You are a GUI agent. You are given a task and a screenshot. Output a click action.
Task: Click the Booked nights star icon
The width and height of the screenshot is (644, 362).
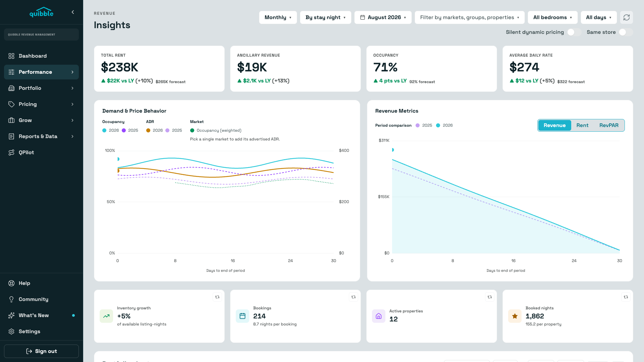pyautogui.click(x=515, y=316)
